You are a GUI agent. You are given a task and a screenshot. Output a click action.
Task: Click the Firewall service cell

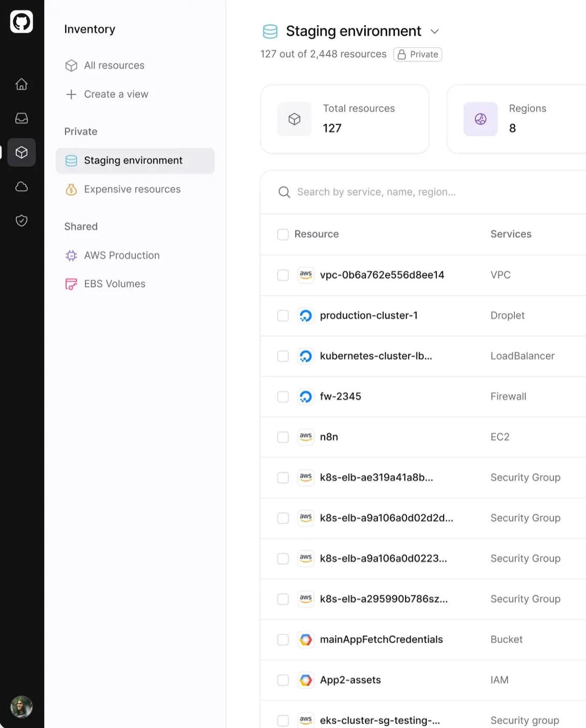pos(508,396)
